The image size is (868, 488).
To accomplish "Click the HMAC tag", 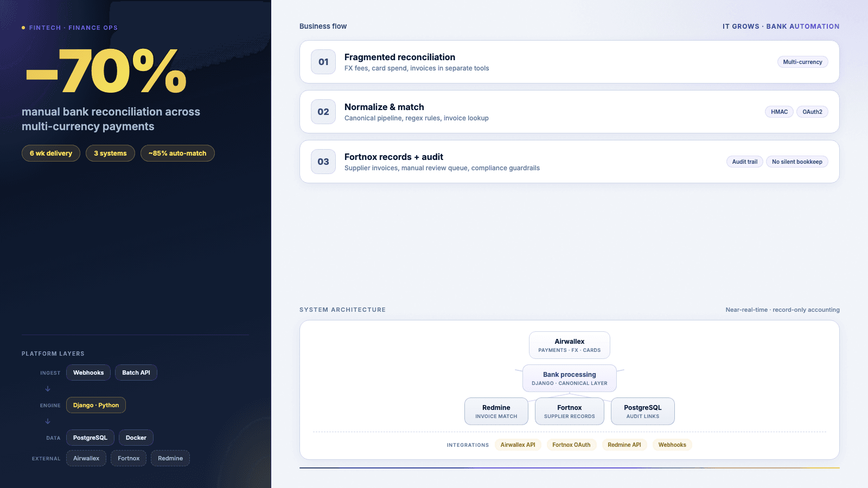I will (779, 112).
